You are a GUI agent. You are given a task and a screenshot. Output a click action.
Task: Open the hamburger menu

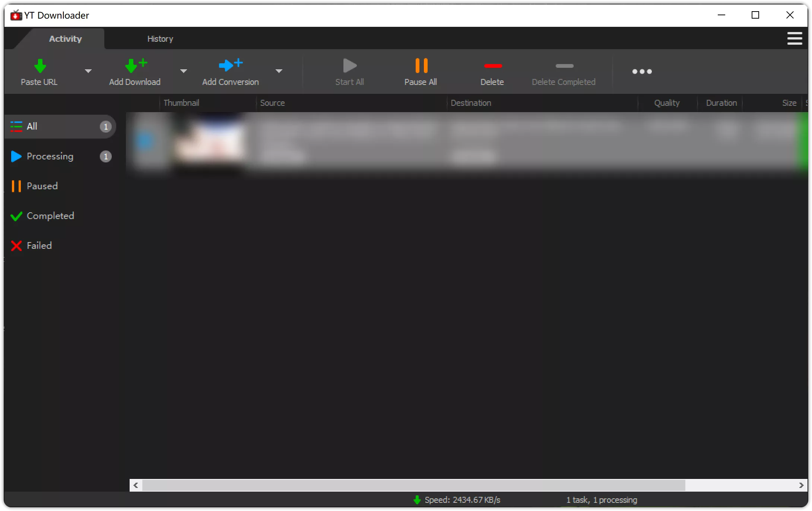click(794, 38)
